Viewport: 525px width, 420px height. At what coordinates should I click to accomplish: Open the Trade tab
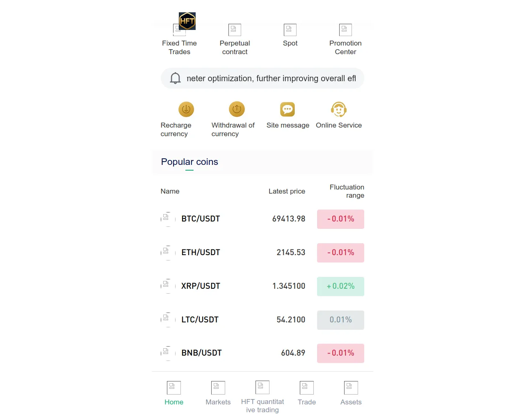pos(307,393)
